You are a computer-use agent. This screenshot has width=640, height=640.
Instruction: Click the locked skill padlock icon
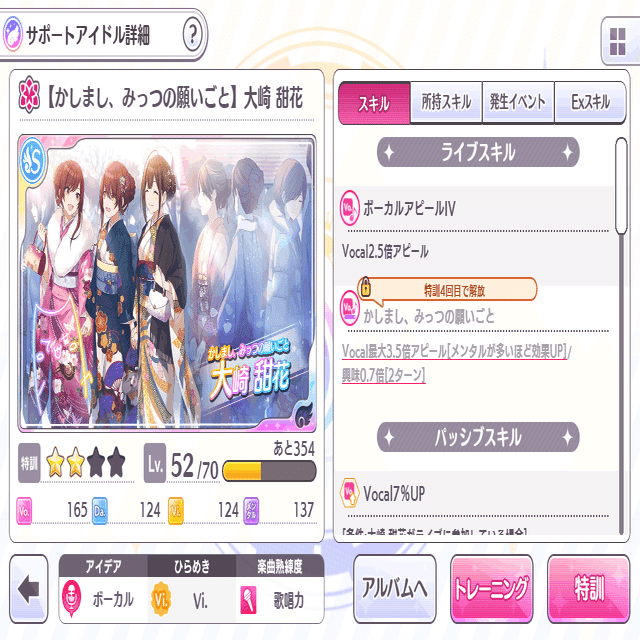click(365, 287)
